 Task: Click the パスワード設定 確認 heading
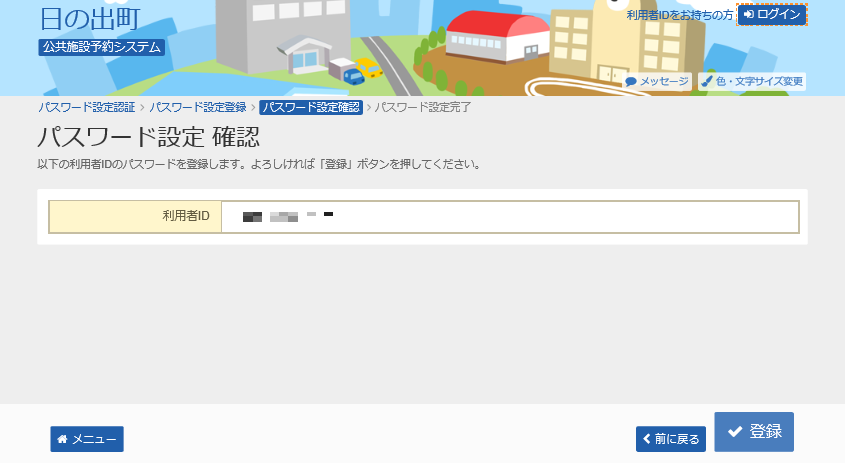(149, 137)
